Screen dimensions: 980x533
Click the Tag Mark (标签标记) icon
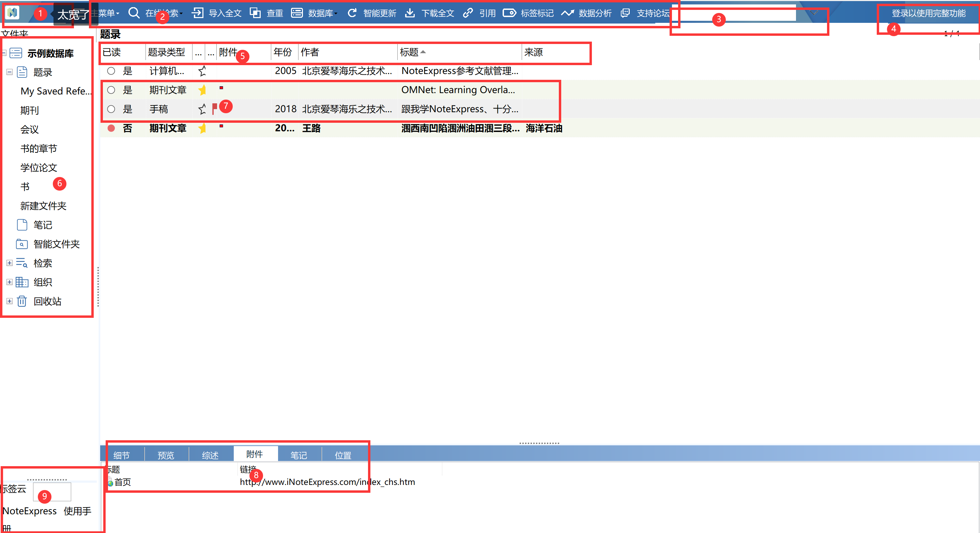(509, 13)
